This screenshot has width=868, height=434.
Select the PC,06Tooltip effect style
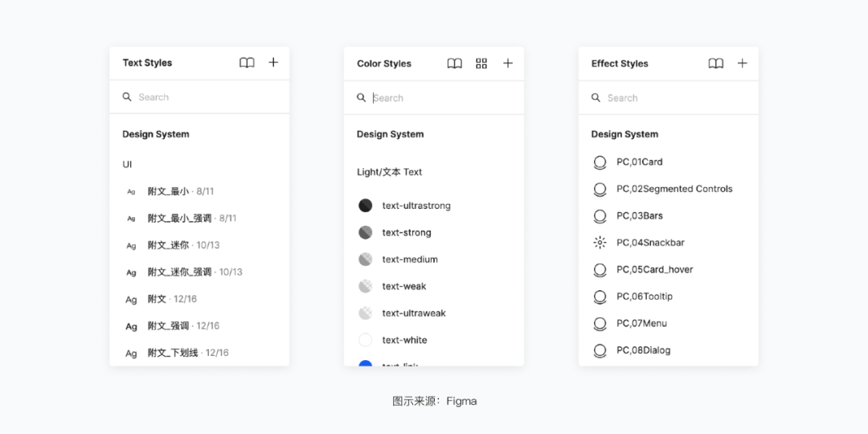click(x=645, y=297)
